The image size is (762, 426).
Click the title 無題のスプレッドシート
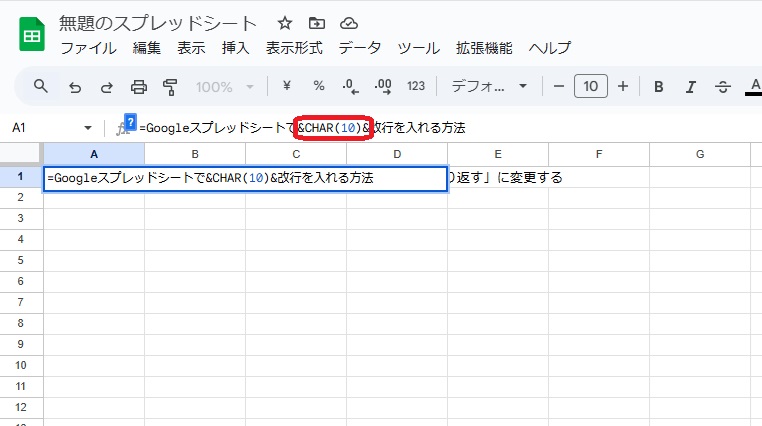[157, 23]
